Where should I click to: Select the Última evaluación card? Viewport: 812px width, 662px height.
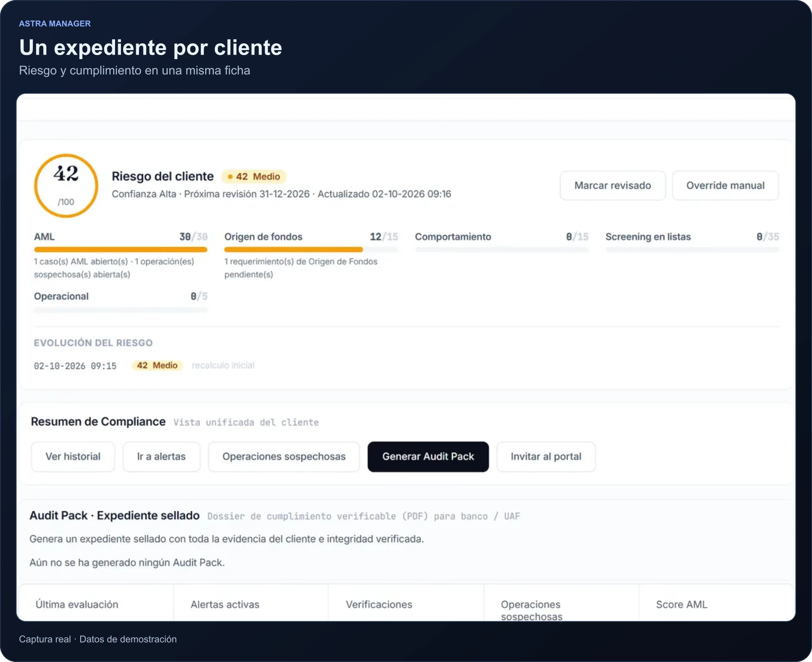point(96,603)
